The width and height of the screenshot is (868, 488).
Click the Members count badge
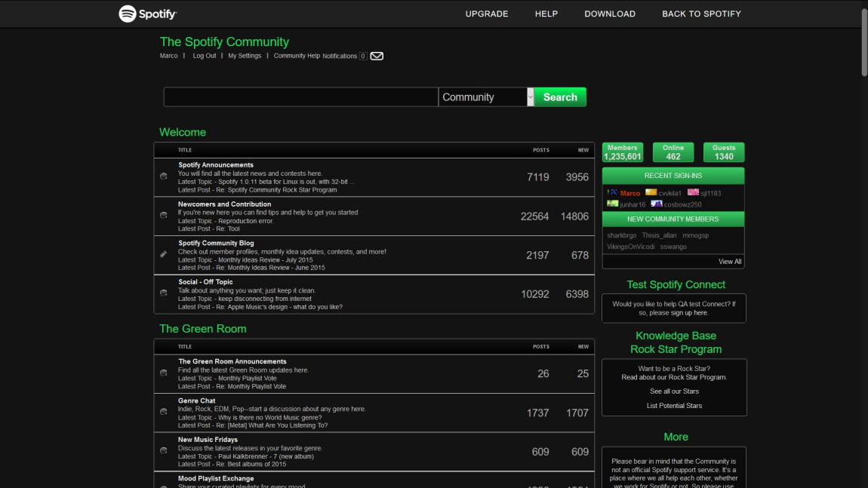point(622,152)
